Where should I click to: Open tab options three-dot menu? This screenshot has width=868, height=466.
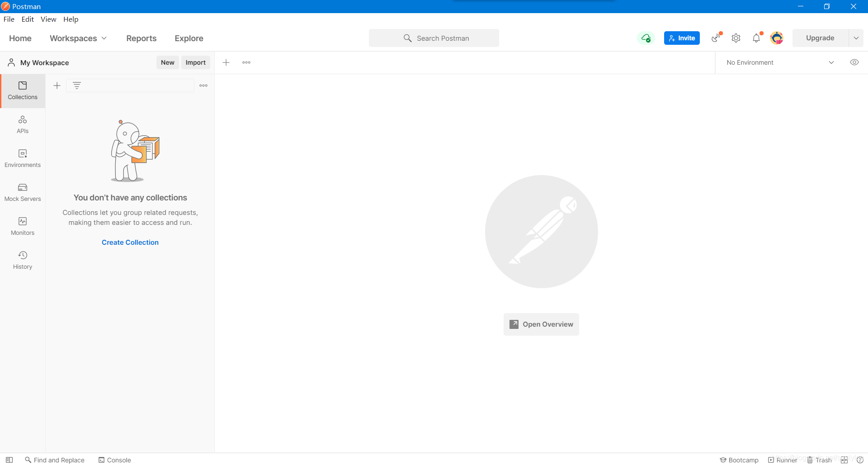(246, 62)
